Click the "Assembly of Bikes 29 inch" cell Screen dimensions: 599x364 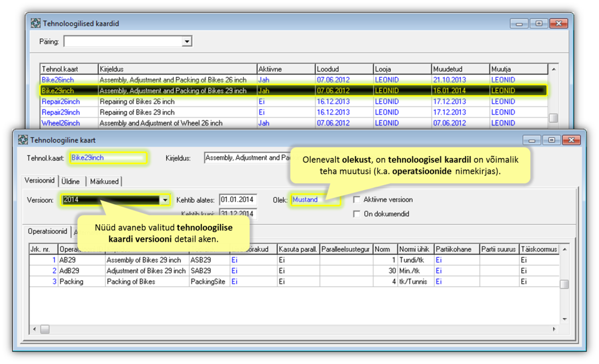click(x=147, y=260)
